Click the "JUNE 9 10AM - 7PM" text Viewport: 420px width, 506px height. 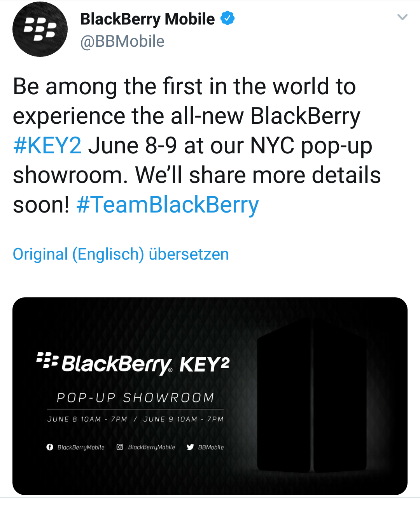pos(183,419)
